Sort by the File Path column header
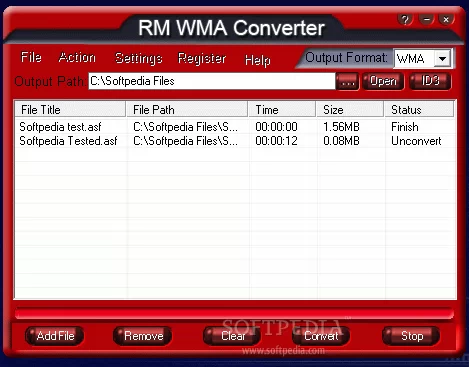Image resolution: width=469 pixels, height=367 pixels. coord(187,109)
